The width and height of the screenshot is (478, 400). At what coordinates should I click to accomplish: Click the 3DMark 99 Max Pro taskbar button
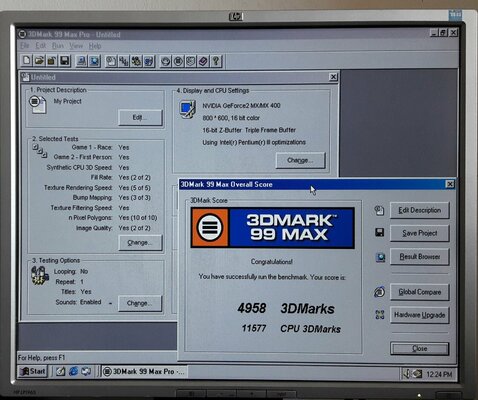click(x=144, y=371)
